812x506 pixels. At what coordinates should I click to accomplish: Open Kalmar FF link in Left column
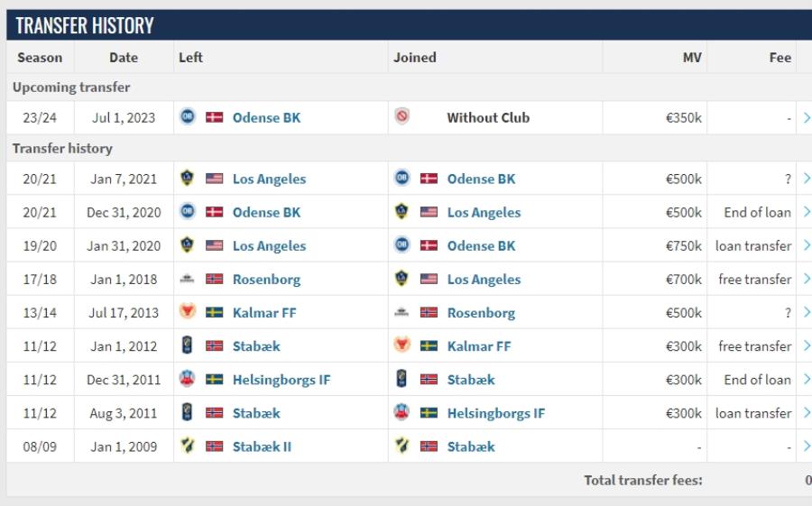click(x=264, y=313)
